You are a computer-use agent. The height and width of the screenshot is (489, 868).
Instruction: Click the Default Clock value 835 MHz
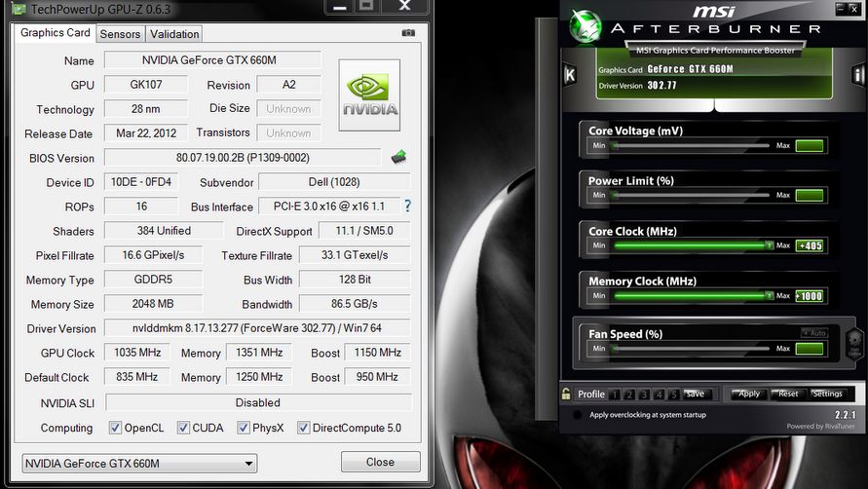coord(137,377)
